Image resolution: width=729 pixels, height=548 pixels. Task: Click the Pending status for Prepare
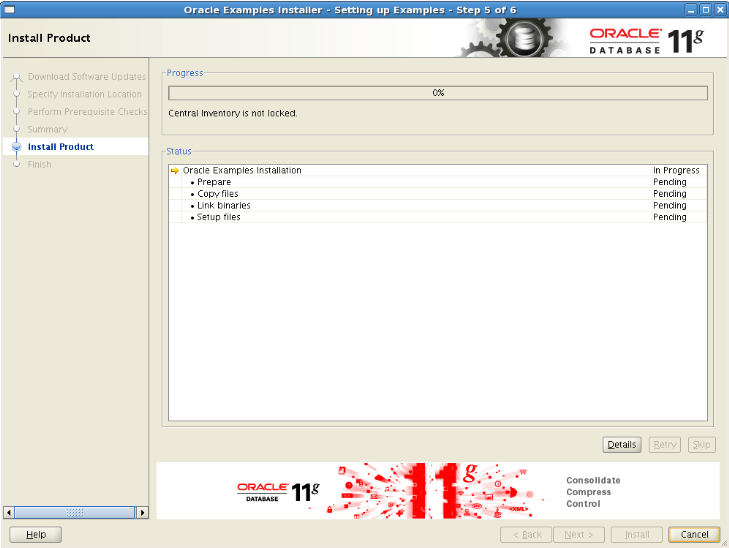[669, 182]
